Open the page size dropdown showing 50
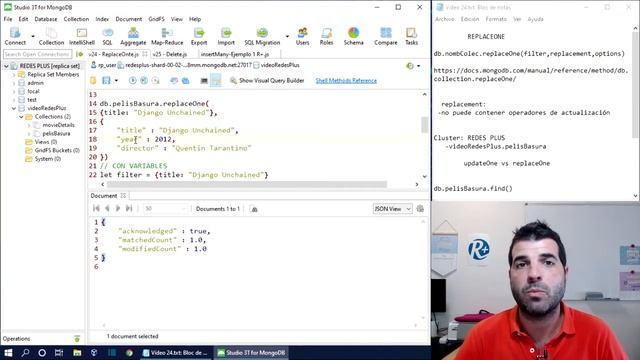 [x=165, y=209]
